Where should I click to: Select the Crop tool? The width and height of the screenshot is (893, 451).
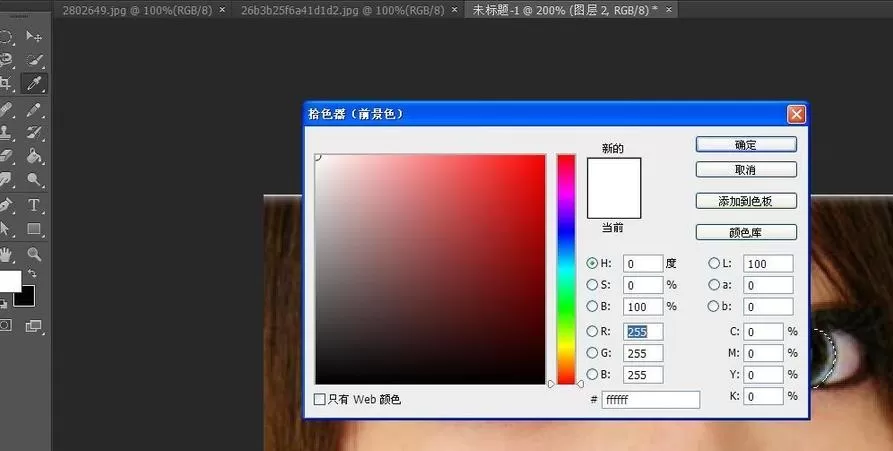pos(6,84)
